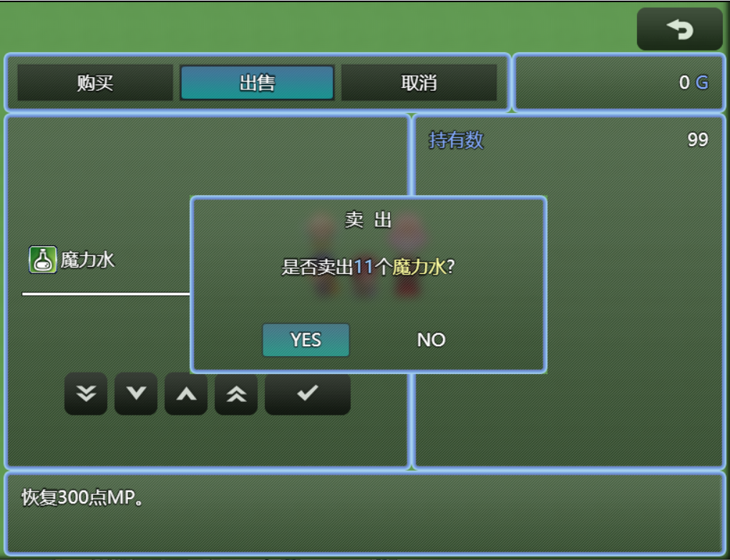Click the 卖 出 dialog title
Viewport: 730px width, 560px height.
369,220
